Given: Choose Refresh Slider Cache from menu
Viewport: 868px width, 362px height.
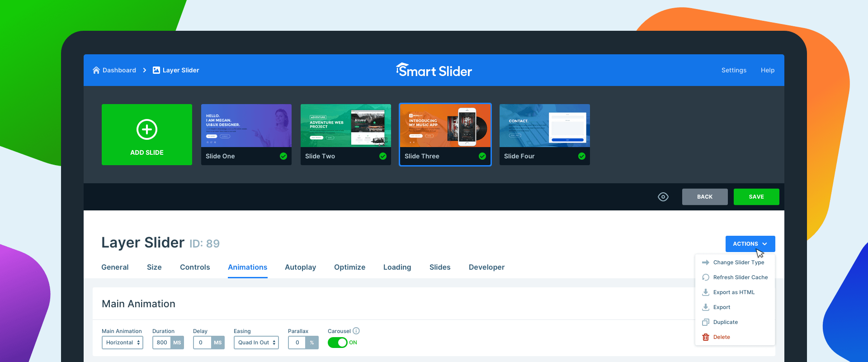Looking at the screenshot, I should (x=735, y=277).
